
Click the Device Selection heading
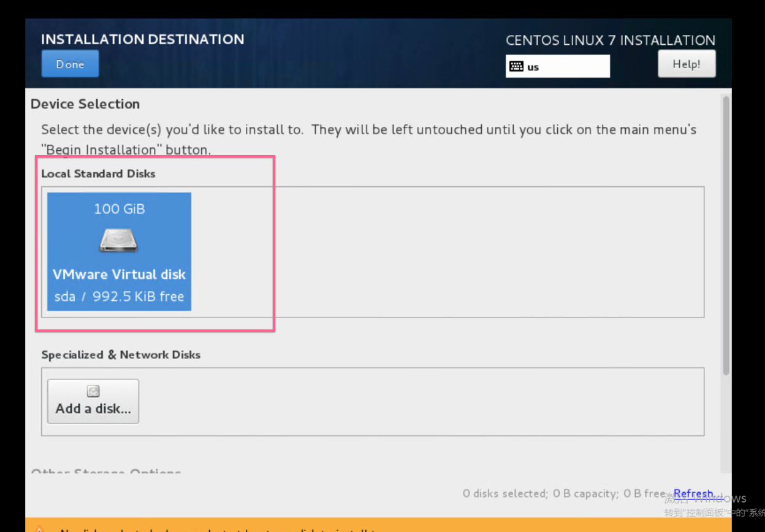pyautogui.click(x=85, y=104)
